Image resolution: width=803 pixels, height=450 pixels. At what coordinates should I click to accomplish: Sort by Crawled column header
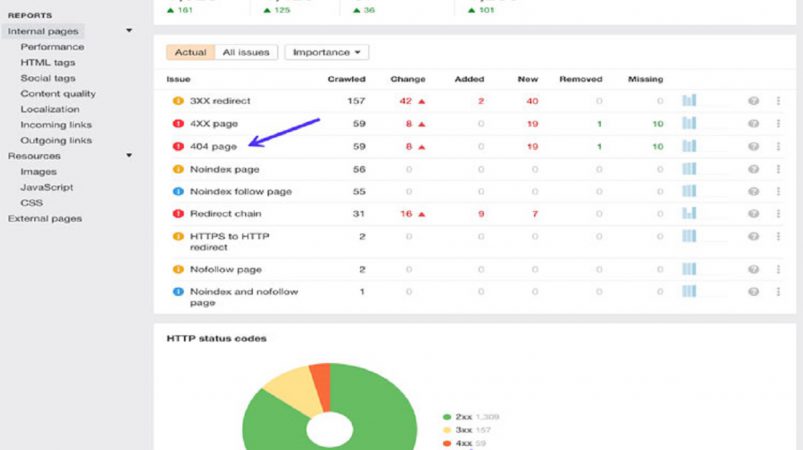[346, 79]
